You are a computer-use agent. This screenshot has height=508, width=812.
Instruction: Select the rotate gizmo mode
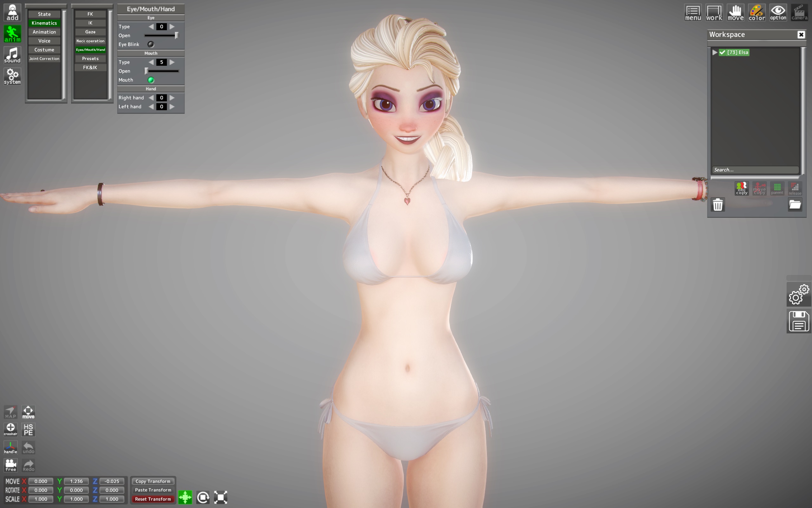coord(203,497)
